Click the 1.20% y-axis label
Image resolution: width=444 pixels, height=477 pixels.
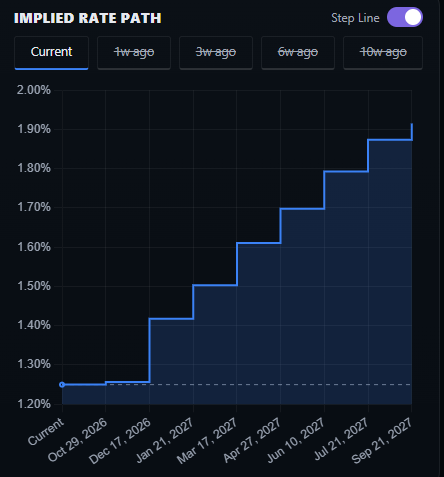tap(34, 404)
